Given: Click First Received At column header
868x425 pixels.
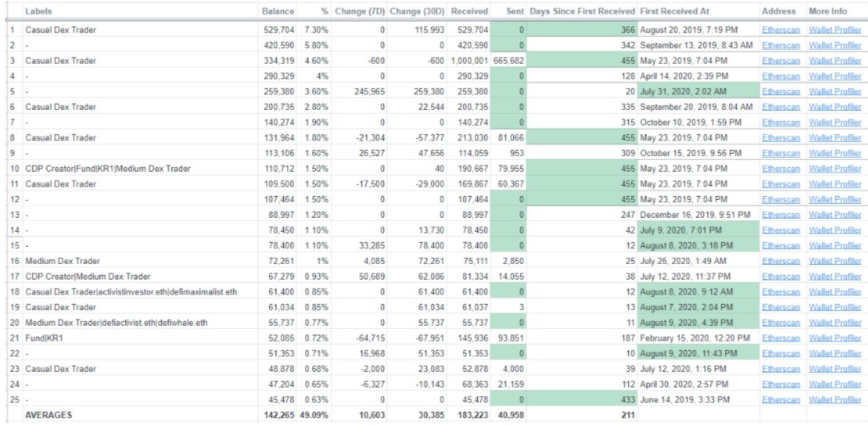Looking at the screenshot, I should pyautogui.click(x=674, y=12).
